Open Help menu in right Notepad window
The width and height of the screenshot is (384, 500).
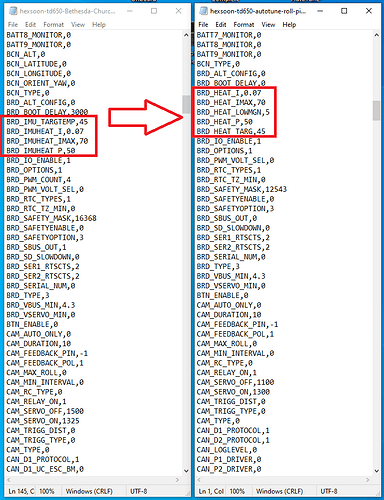pyautogui.click(x=289, y=25)
